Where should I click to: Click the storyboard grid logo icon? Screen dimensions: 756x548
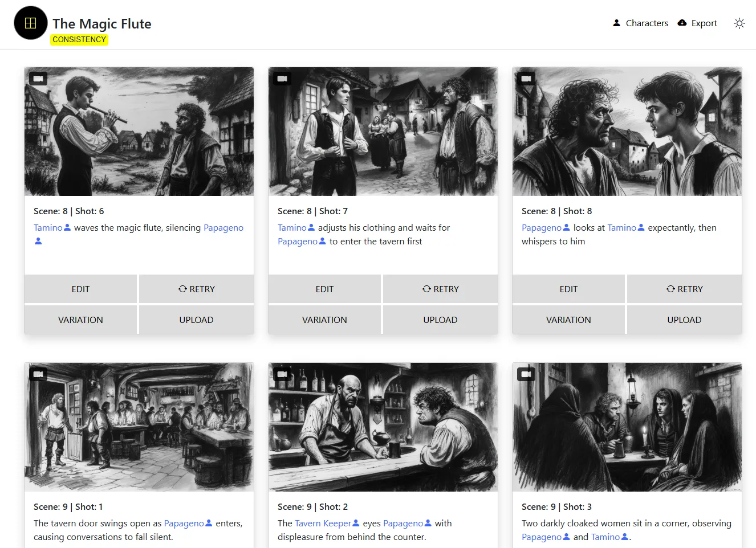[x=31, y=23]
